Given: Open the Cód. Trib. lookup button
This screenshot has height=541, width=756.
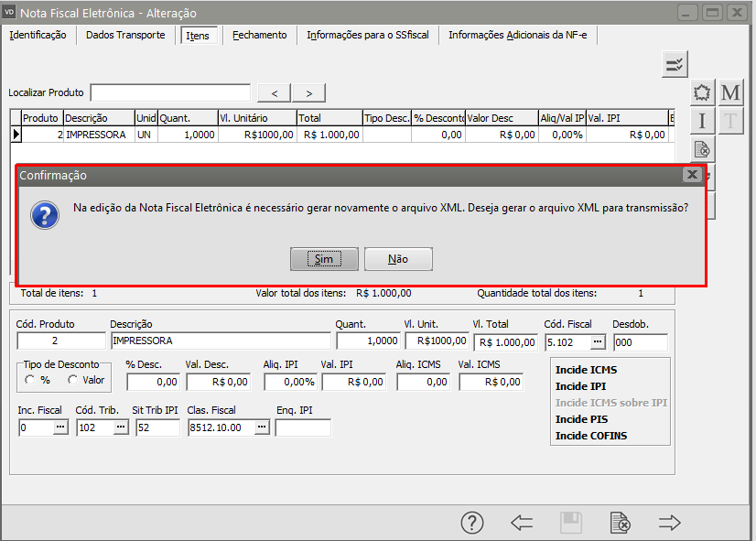Looking at the screenshot, I should (x=120, y=427).
